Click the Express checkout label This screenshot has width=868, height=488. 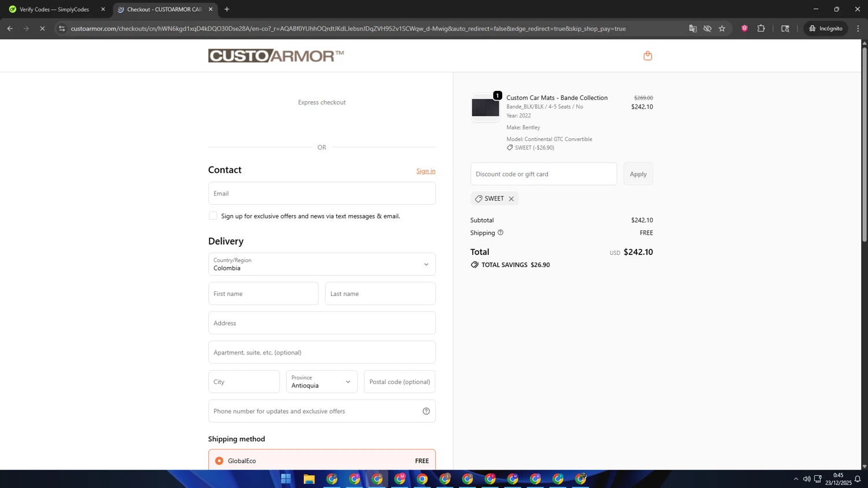(322, 102)
